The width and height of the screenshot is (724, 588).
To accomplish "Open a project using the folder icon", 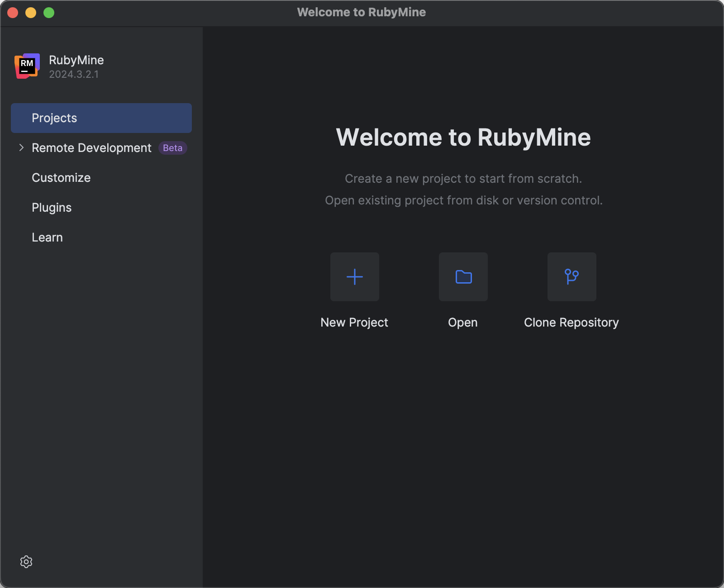I will coord(463,277).
